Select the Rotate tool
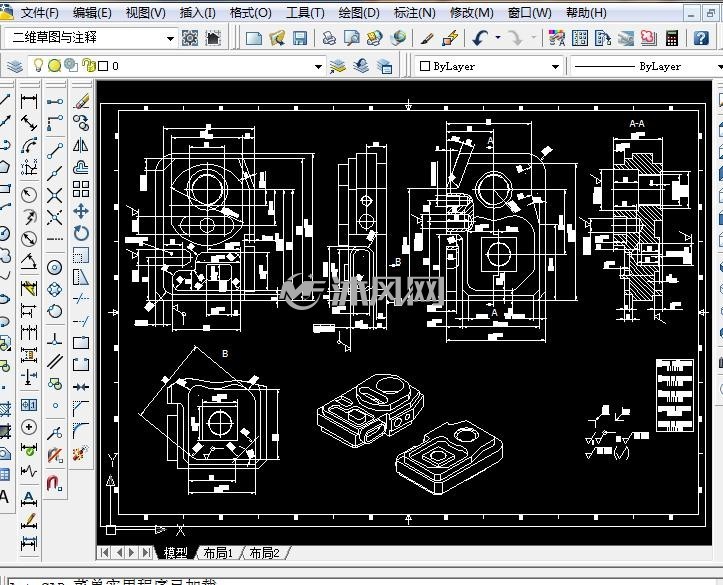 81,233
